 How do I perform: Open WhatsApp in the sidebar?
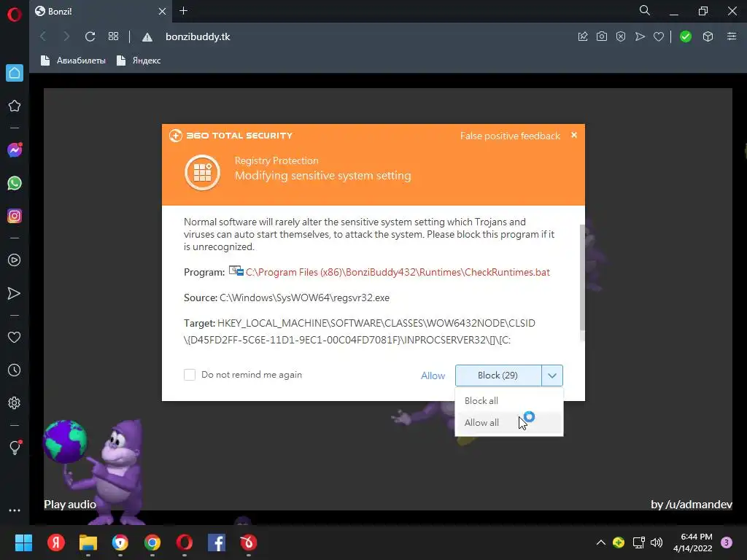pyautogui.click(x=15, y=183)
